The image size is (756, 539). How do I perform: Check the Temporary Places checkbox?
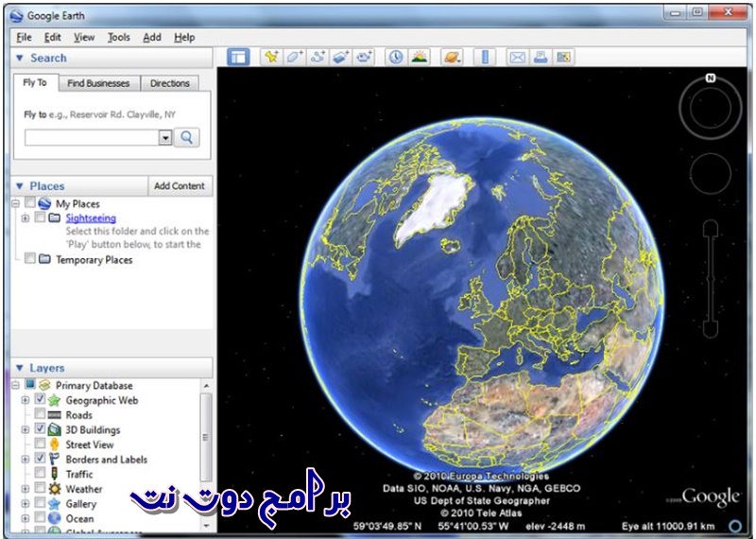point(30,258)
